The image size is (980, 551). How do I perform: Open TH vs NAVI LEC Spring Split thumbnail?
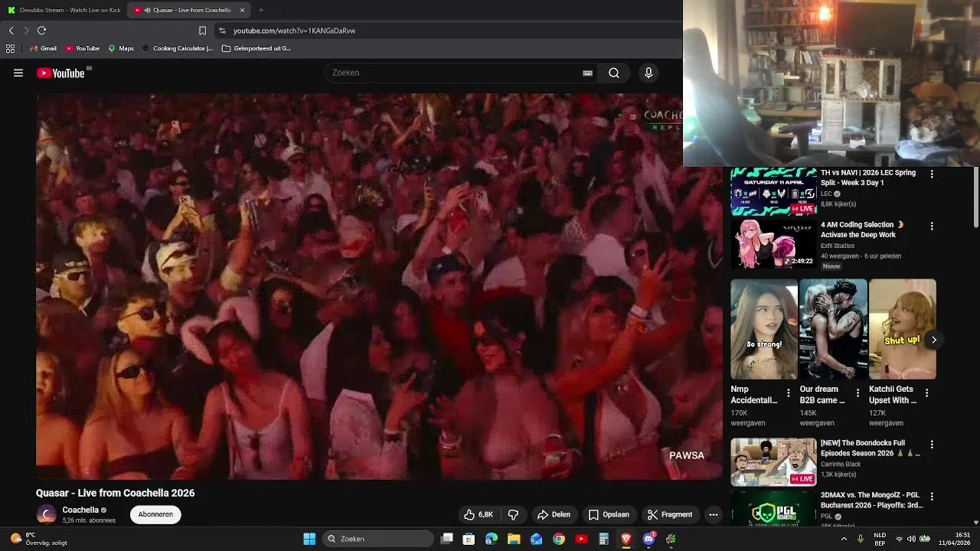pyautogui.click(x=773, y=191)
